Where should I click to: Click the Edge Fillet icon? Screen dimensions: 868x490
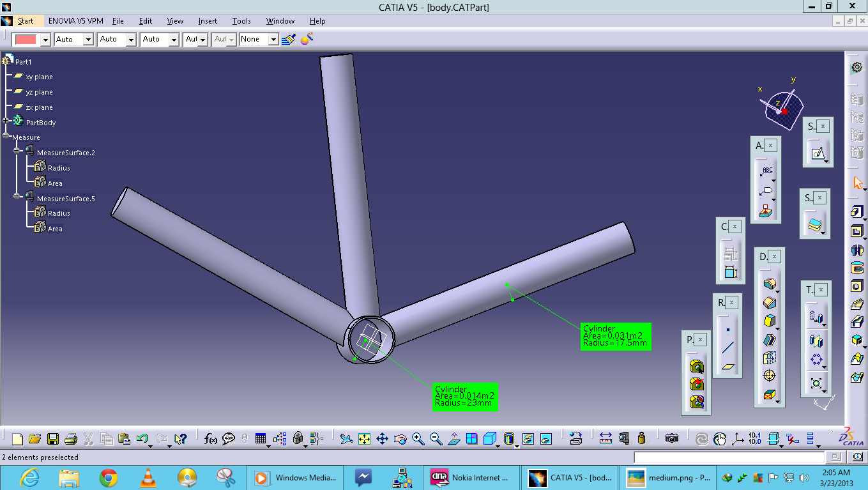click(x=769, y=284)
